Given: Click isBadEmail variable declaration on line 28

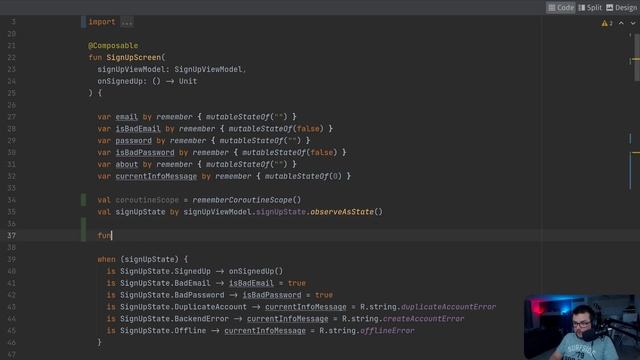Looking at the screenshot, I should click(x=138, y=129).
